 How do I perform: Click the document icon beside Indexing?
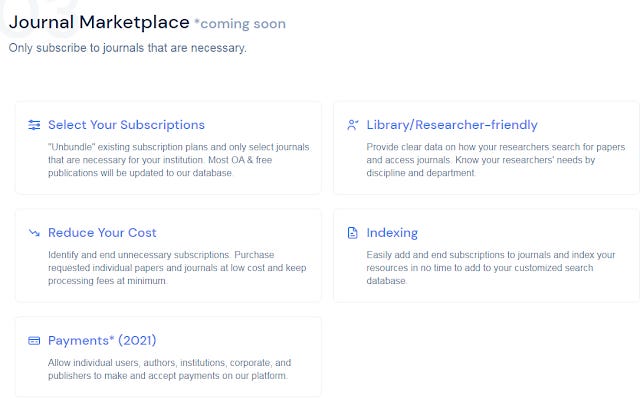tap(352, 233)
